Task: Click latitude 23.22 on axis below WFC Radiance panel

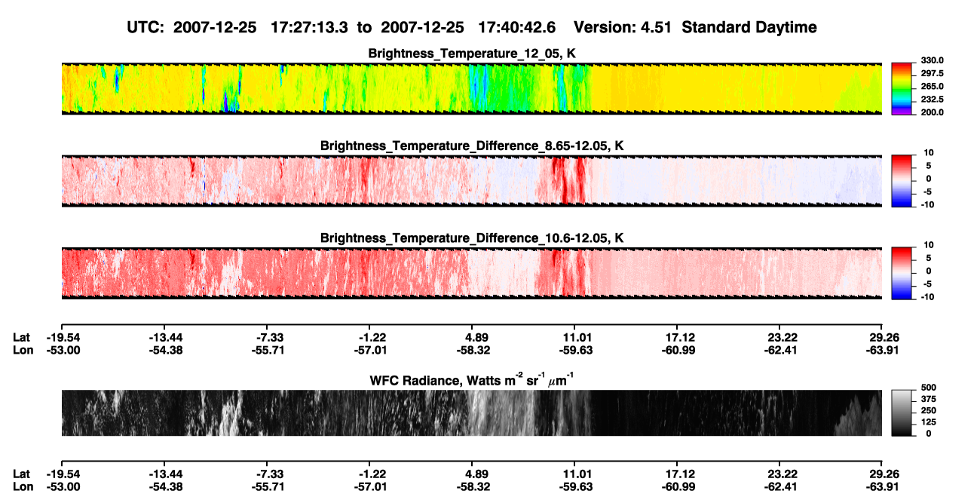Action: coord(780,474)
